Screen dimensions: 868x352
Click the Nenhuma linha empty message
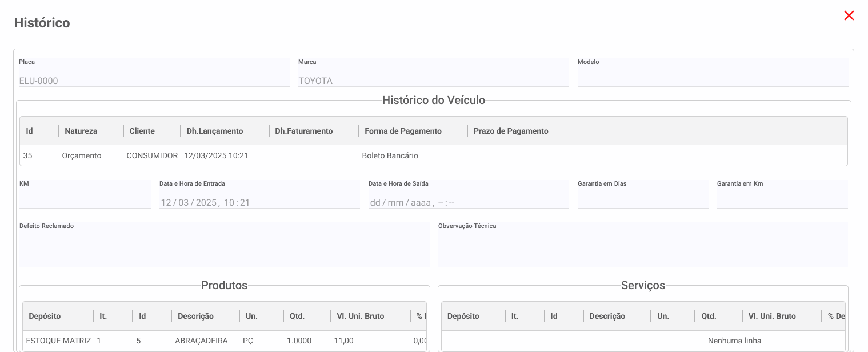734,341
